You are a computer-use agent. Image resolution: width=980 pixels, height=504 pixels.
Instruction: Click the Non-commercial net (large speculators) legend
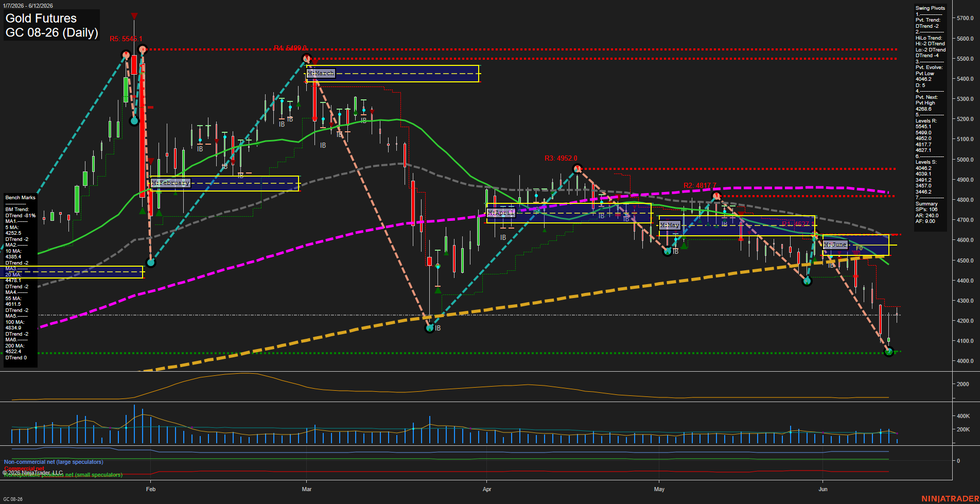54,462
